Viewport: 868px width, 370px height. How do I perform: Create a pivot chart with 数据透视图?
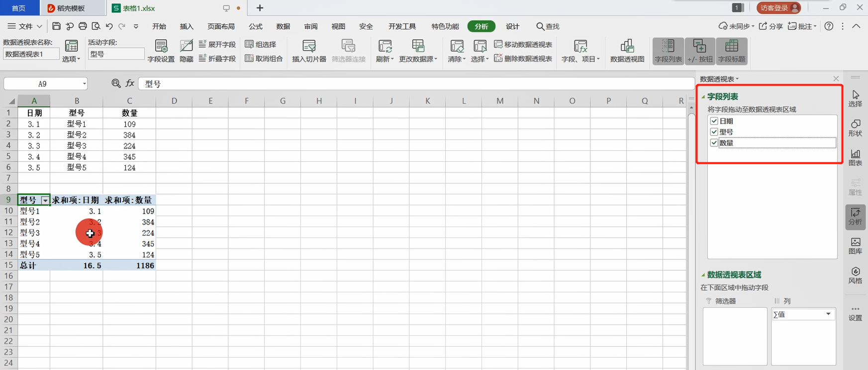coord(627,51)
